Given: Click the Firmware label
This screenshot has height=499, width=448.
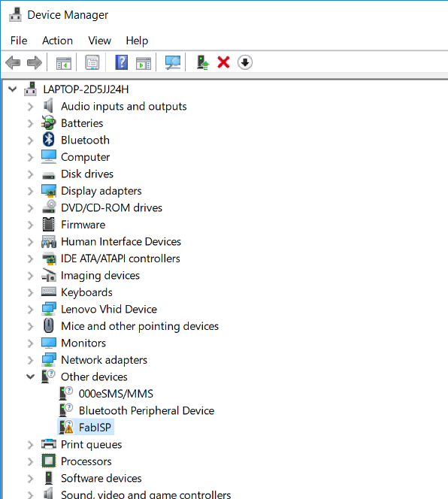Looking at the screenshot, I should 83,225.
